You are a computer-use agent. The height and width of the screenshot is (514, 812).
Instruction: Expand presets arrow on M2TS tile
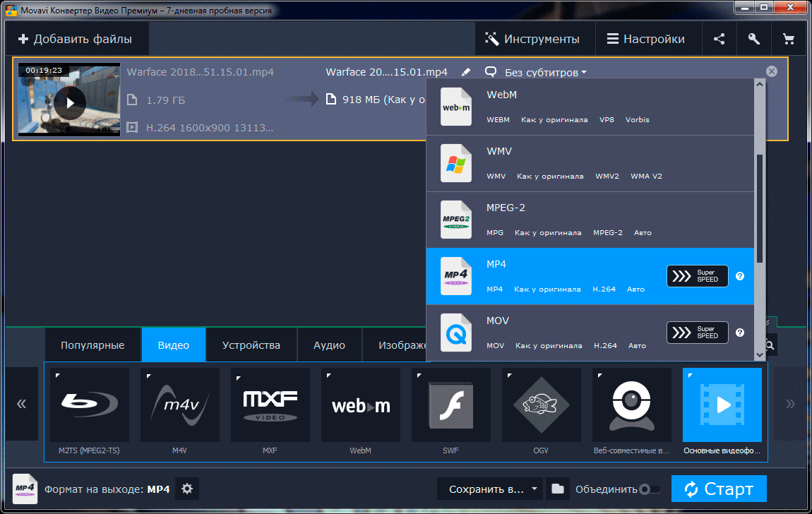(x=57, y=376)
